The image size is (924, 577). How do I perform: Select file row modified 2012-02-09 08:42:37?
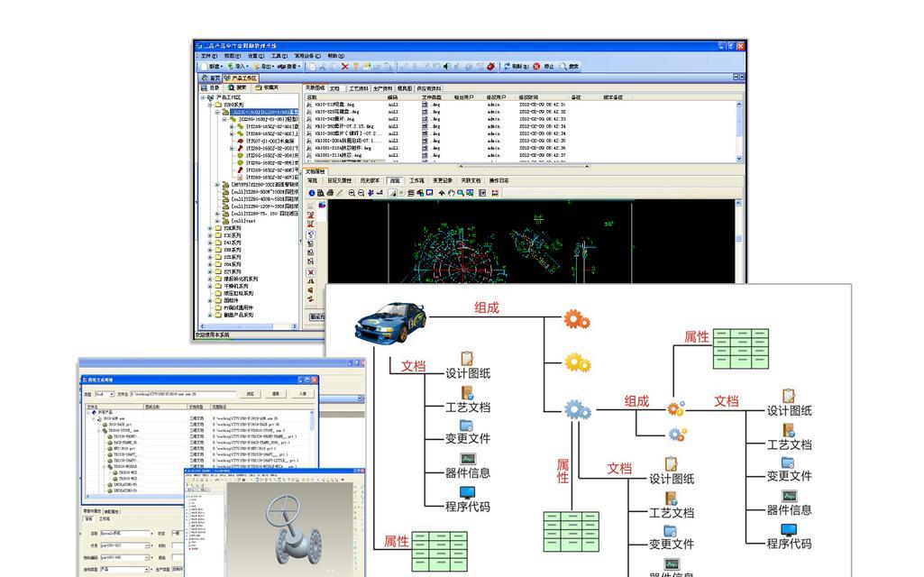click(x=521, y=155)
